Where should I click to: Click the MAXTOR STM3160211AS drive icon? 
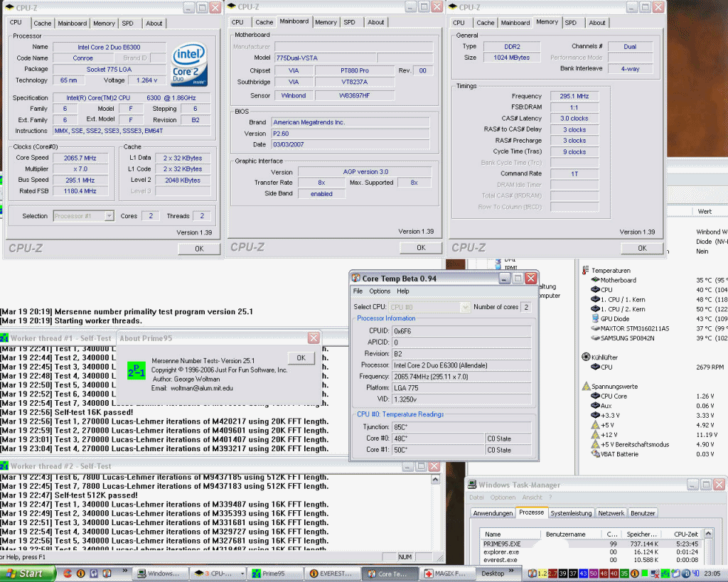(x=595, y=328)
